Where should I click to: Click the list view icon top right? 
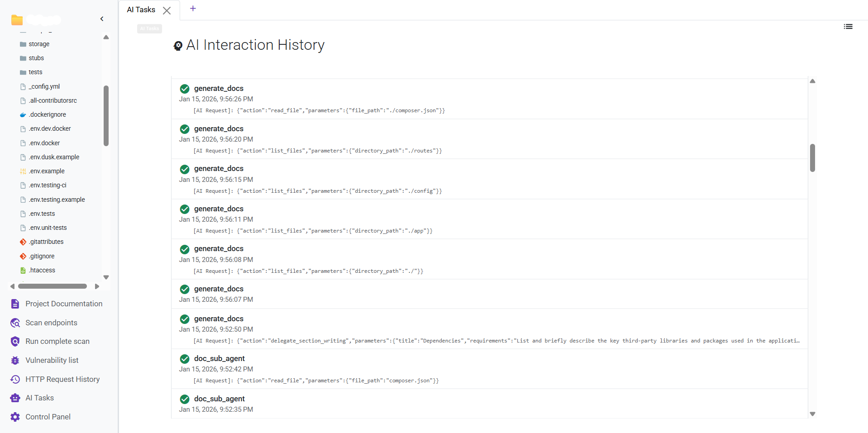coord(849,26)
